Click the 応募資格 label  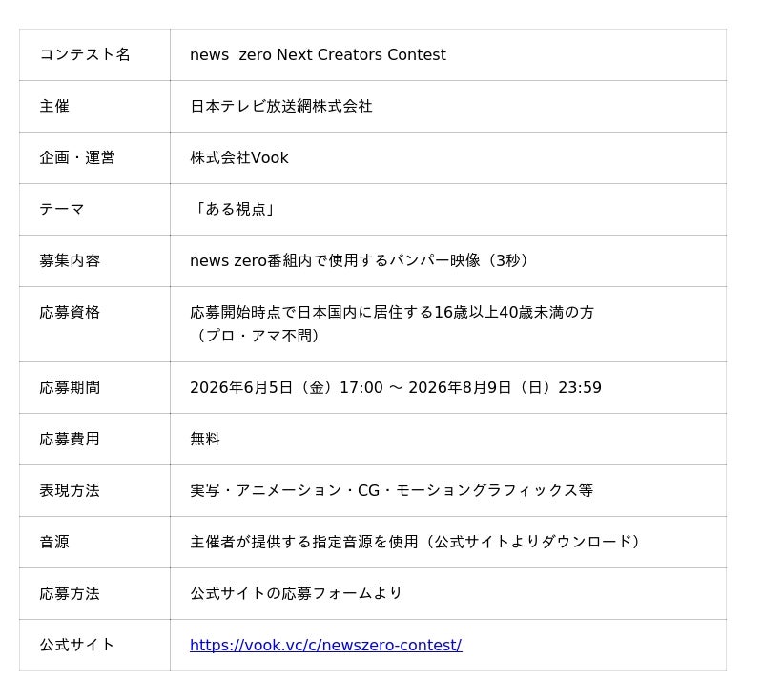pyautogui.click(x=70, y=312)
